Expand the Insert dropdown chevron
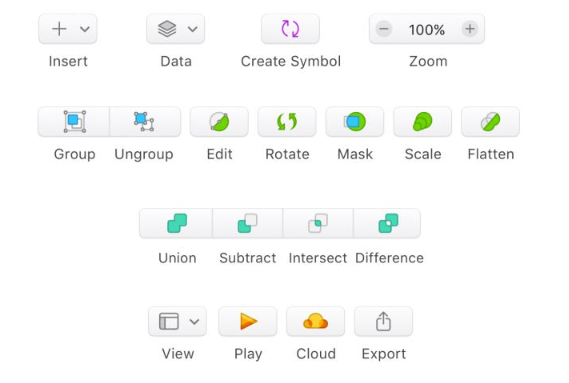 pos(85,29)
